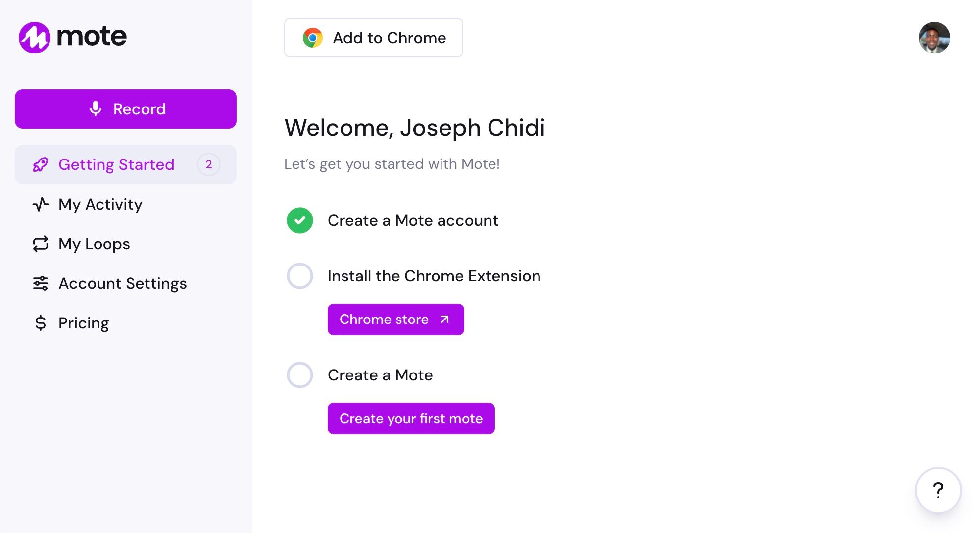Image resolution: width=980 pixels, height=533 pixels.
Task: Check off the Create a Mote step
Action: [299, 375]
